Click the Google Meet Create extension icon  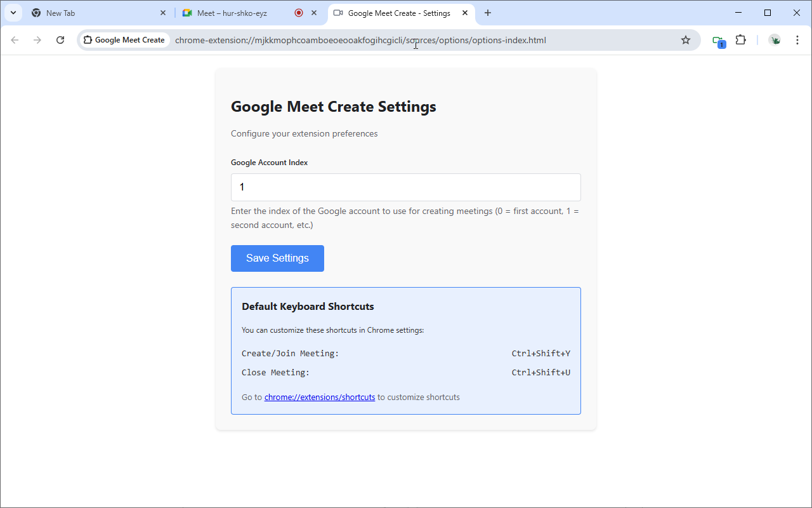pos(718,41)
